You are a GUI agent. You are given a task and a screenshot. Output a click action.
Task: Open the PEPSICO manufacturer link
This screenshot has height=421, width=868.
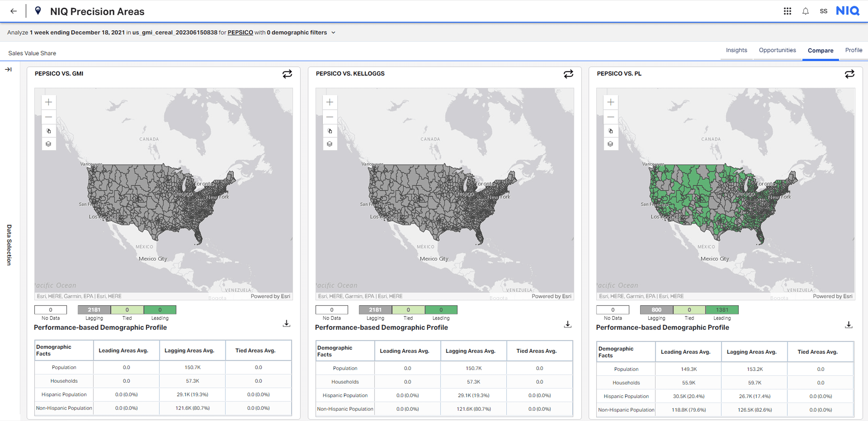pyautogui.click(x=240, y=32)
